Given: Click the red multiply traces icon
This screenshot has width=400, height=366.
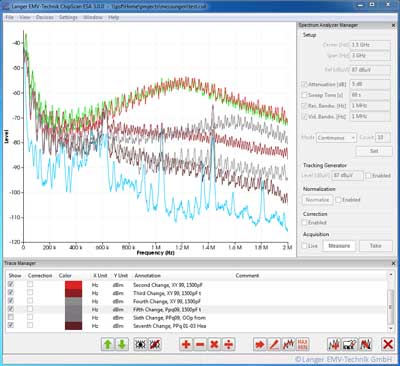Looking at the screenshot, I should [214, 344].
